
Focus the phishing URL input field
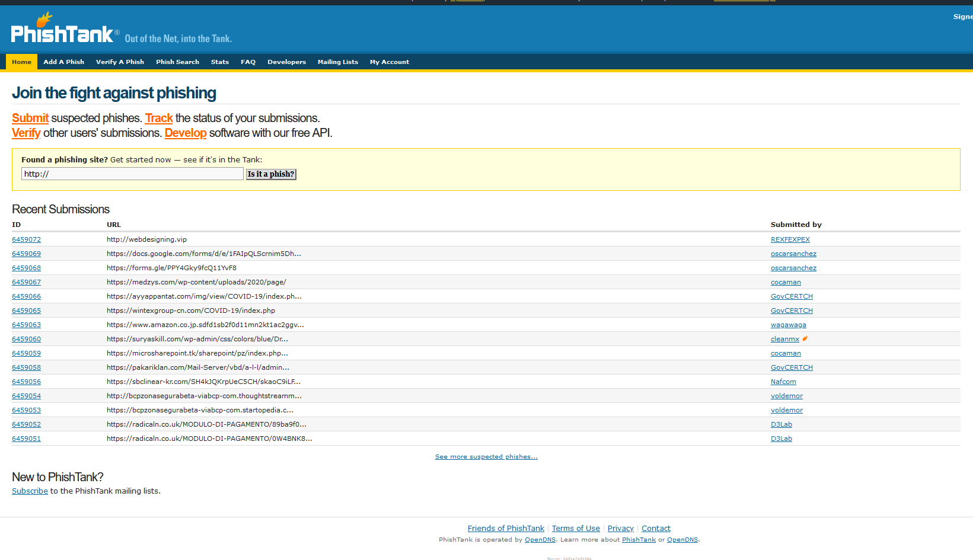tap(132, 174)
